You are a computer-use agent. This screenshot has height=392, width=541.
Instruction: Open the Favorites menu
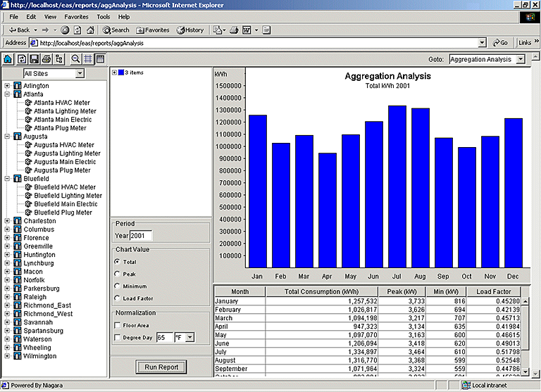pos(76,16)
